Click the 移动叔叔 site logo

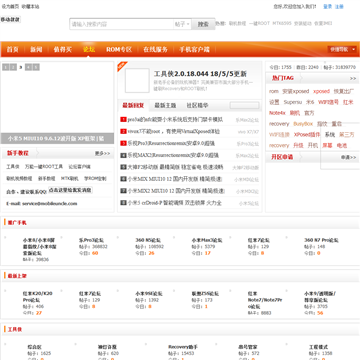tap(10, 19)
